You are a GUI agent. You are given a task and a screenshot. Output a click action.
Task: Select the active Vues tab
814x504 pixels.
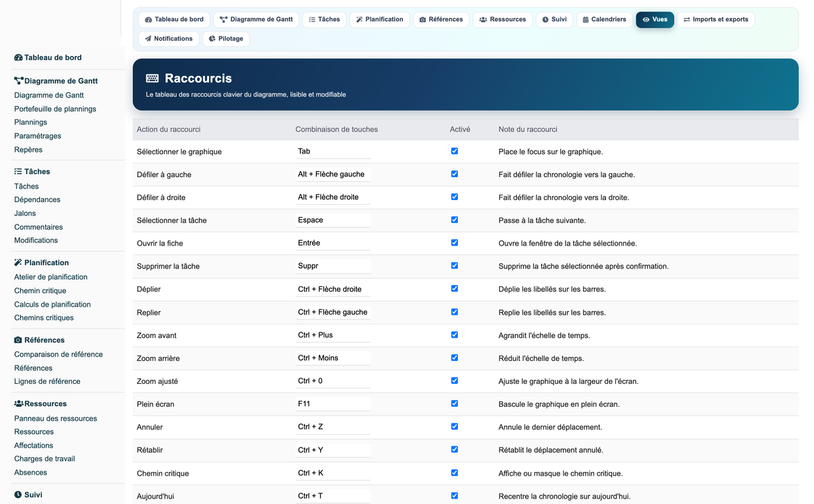[x=655, y=20]
